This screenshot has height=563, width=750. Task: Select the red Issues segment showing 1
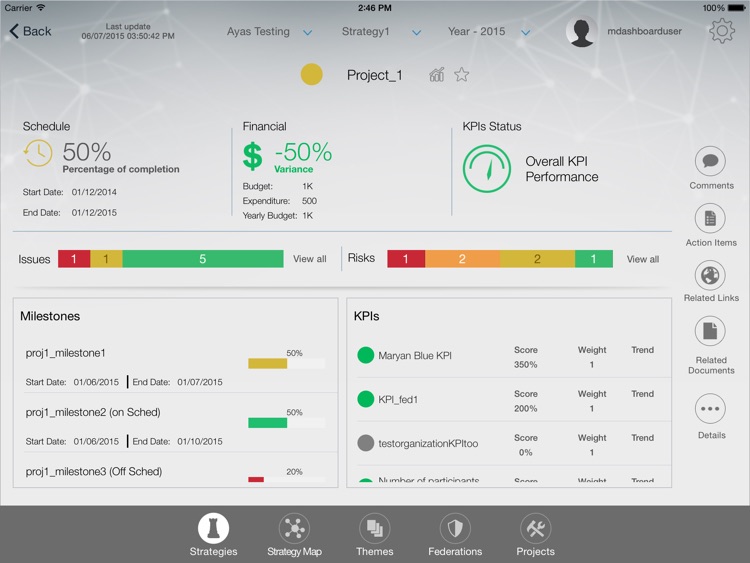click(x=74, y=259)
